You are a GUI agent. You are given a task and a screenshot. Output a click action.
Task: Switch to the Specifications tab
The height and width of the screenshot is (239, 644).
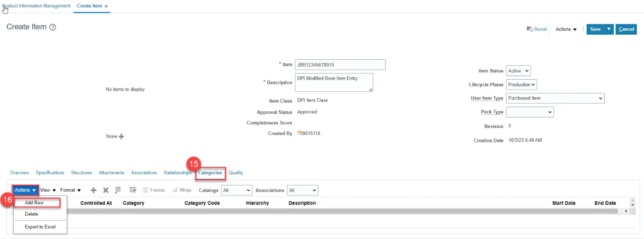pos(50,173)
